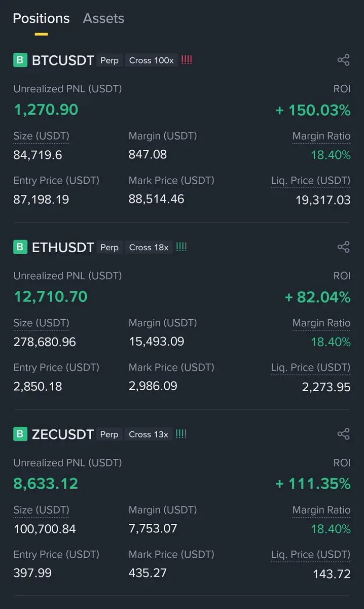Share the BTCUSDT position
364x609 pixels.
(x=343, y=60)
